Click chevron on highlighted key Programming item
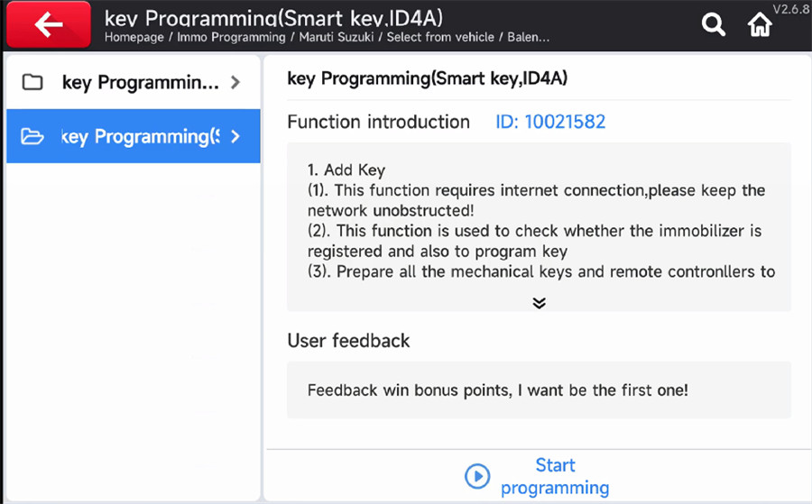This screenshot has height=504, width=812. [235, 137]
